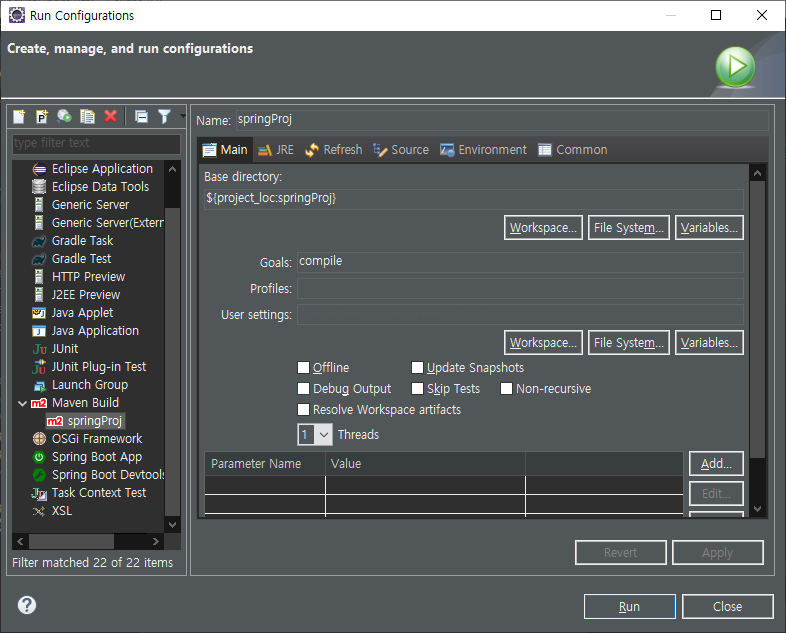Click Duplicate launch configuration icon
786x633 pixels.
tap(88, 117)
